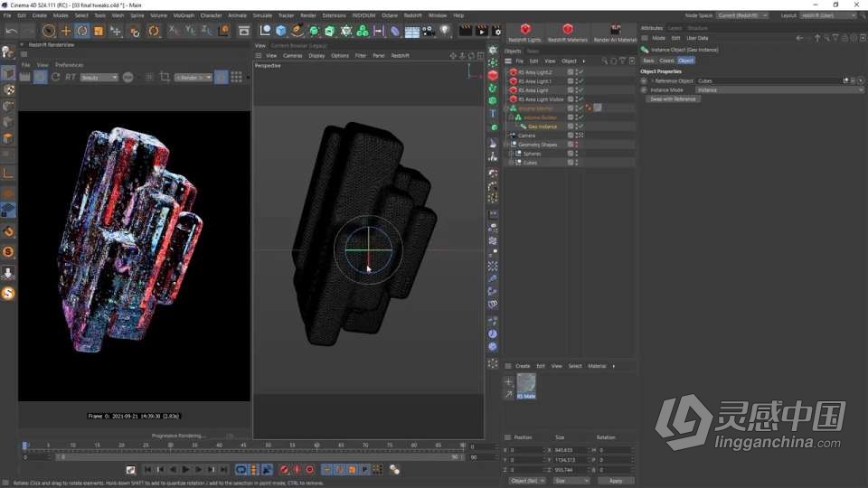Open the MoGraph menu
868x488 pixels.
click(x=184, y=15)
